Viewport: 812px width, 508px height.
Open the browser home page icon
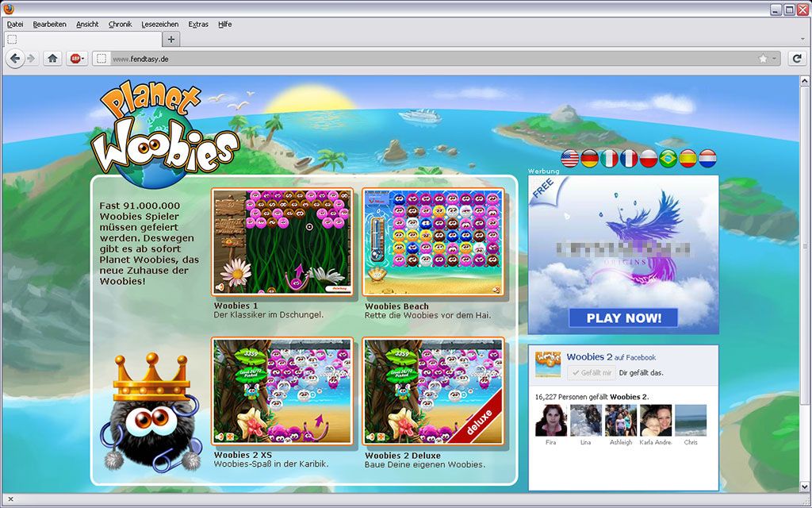[x=52, y=59]
